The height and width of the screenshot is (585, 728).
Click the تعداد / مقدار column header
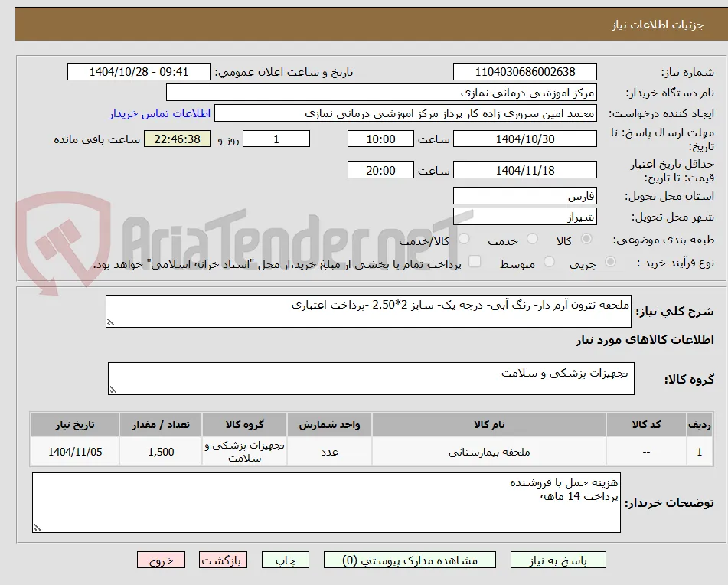[x=161, y=424]
